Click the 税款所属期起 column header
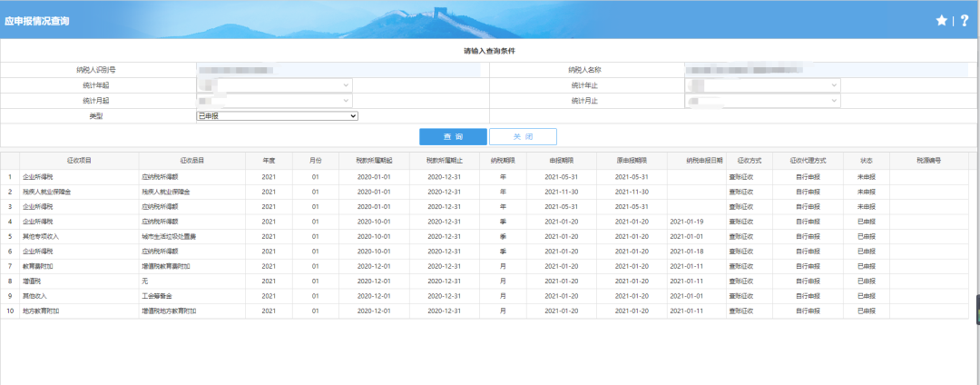Image resolution: width=980 pixels, height=385 pixels. point(374,161)
